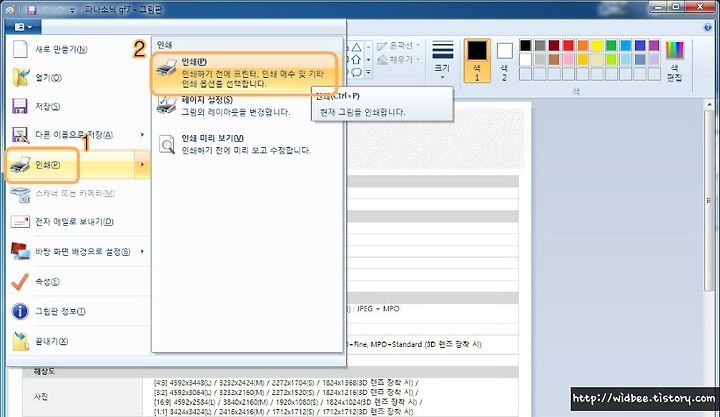Pick the turquoise blue color swatch
The width and height of the screenshot is (720, 417).
pos(625,45)
